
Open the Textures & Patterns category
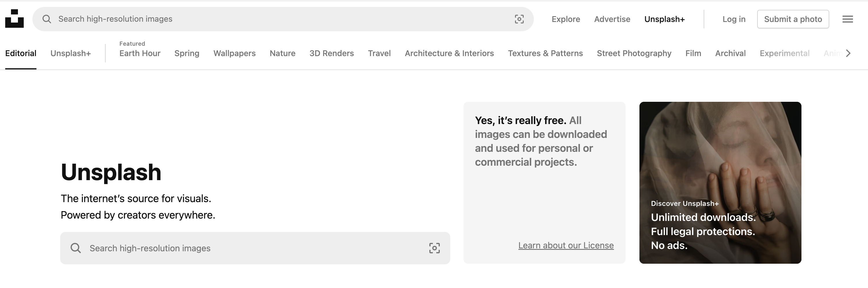(x=545, y=53)
